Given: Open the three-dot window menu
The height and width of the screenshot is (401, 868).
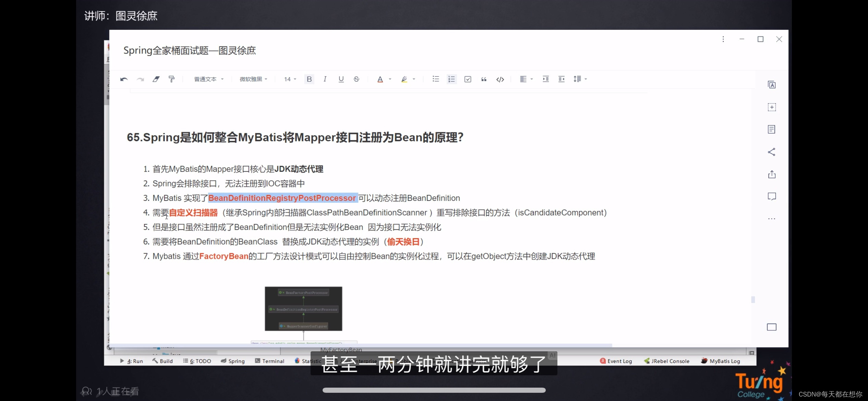Looking at the screenshot, I should (723, 39).
